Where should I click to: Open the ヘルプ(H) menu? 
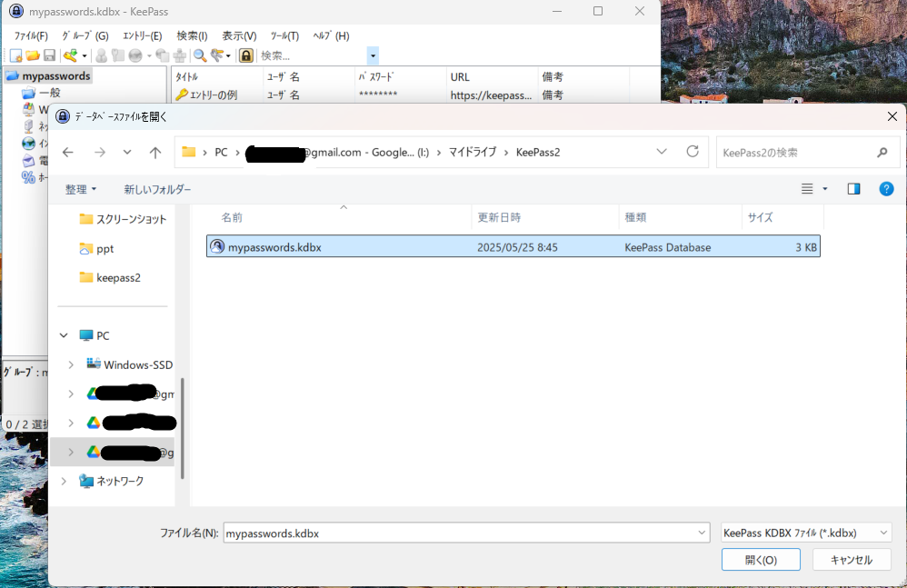(x=332, y=35)
